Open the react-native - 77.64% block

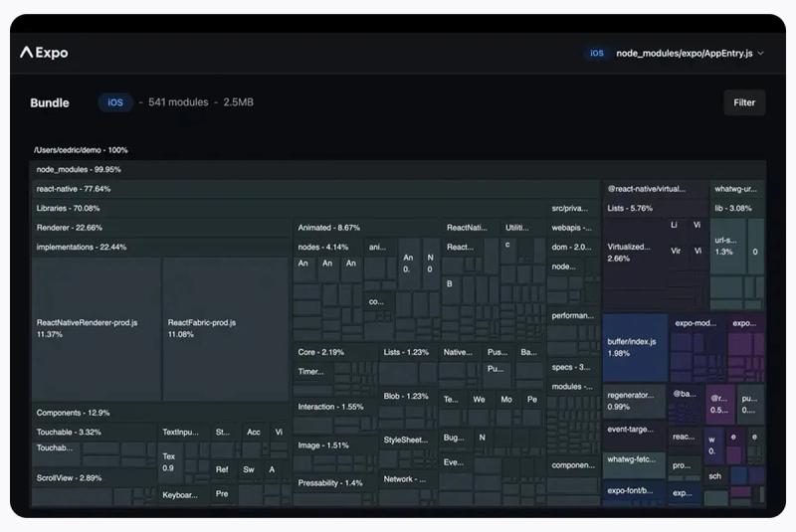[x=315, y=189]
